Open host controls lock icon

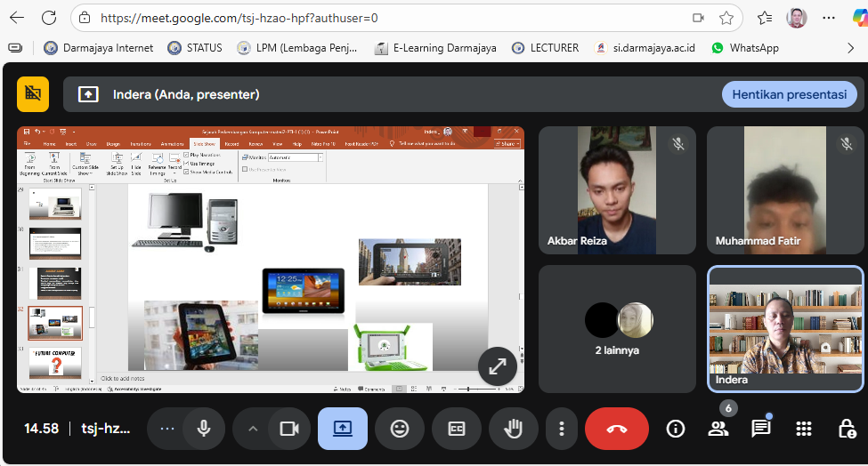847,429
